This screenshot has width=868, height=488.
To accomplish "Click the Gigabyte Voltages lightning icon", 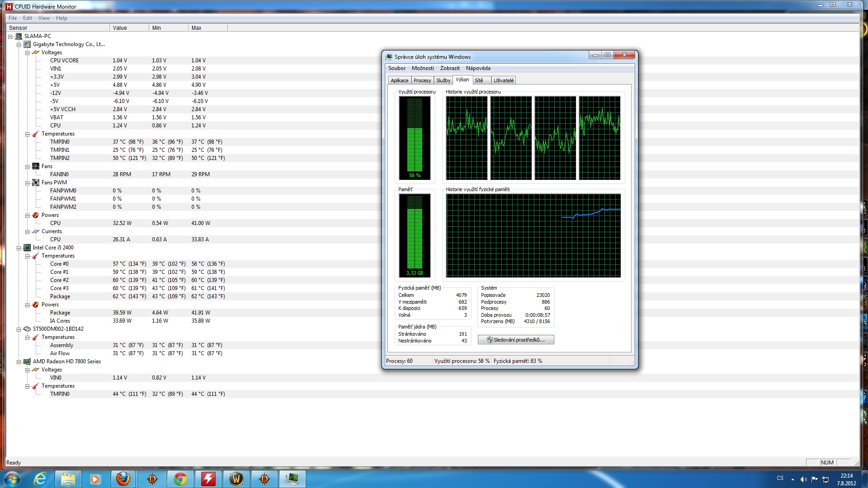I will pos(36,52).
